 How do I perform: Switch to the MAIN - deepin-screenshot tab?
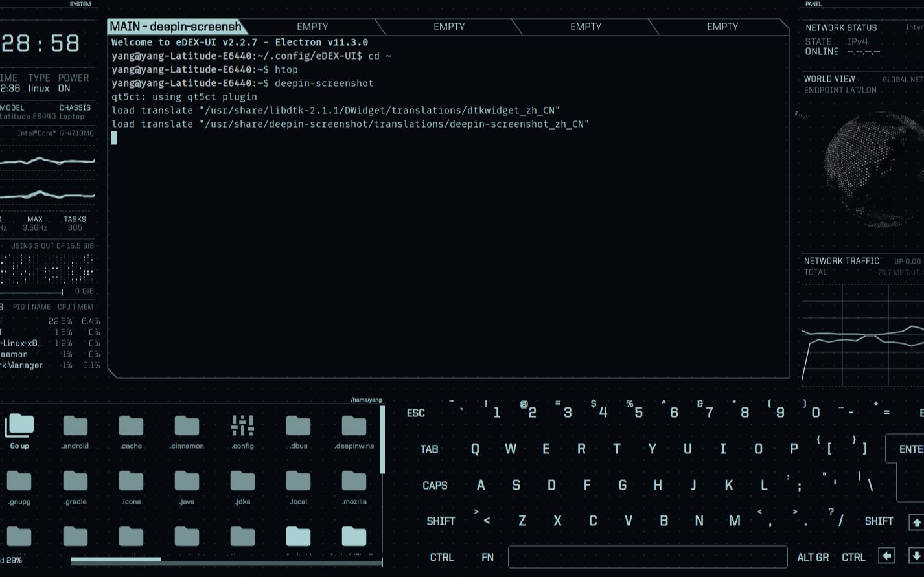coord(176,27)
